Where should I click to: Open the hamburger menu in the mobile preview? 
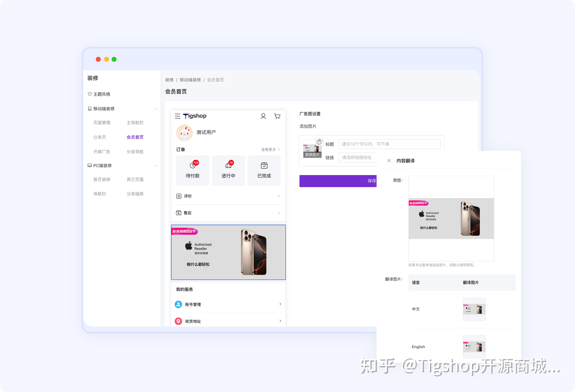pos(178,116)
